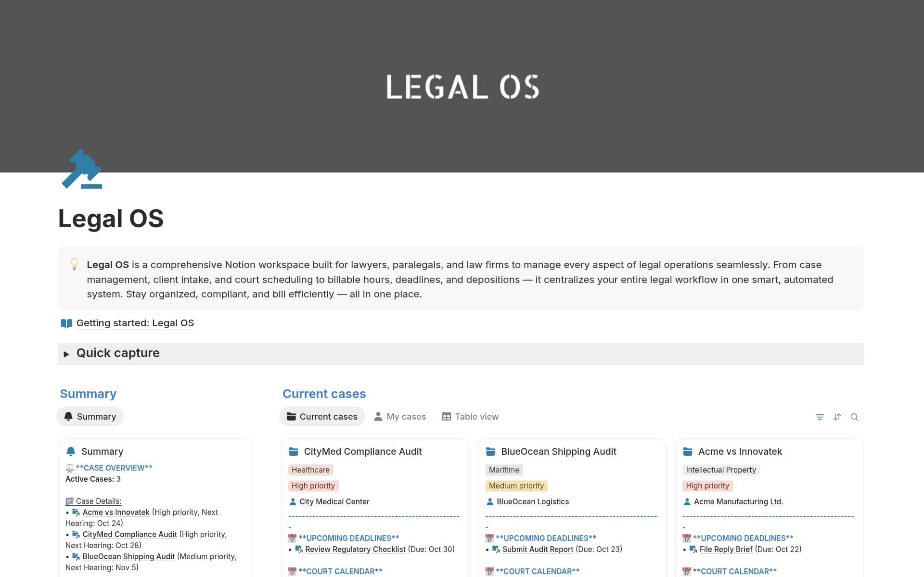The height and width of the screenshot is (577, 924).
Task: Click the person icon next to BlueOcean Logistics
Action: pos(490,501)
